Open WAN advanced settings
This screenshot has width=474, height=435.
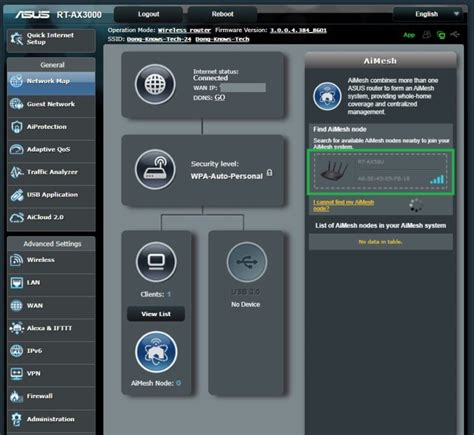coord(51,307)
